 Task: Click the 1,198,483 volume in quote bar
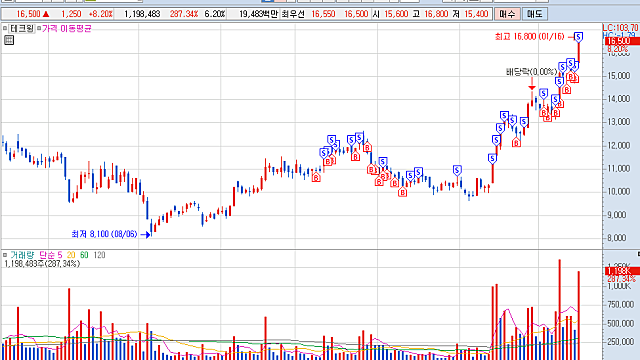point(142,14)
